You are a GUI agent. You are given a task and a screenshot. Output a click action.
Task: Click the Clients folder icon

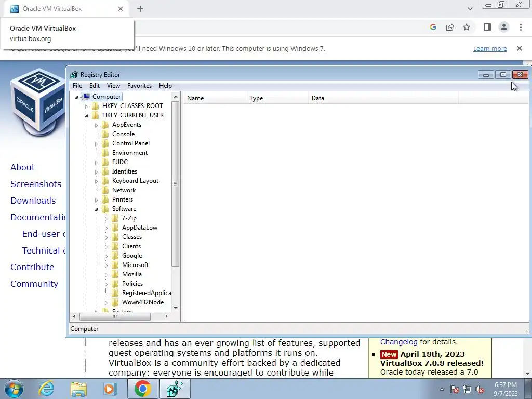115,246
